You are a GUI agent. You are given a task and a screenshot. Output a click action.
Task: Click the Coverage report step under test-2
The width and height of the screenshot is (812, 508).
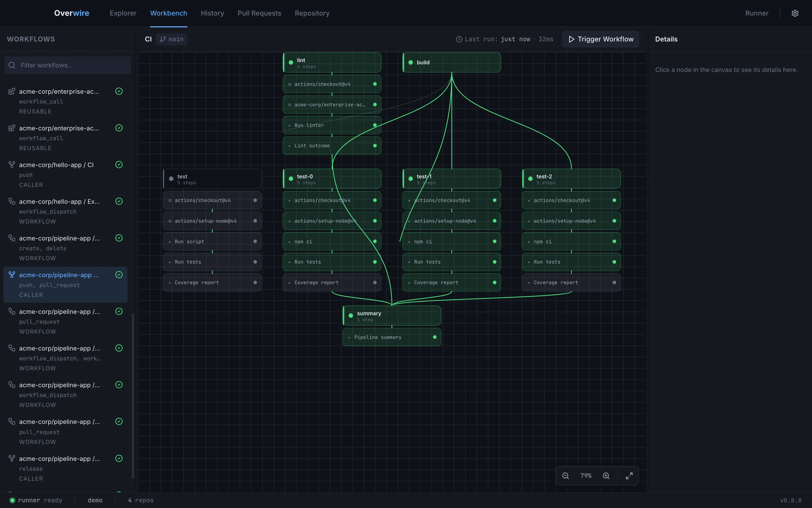(572, 283)
